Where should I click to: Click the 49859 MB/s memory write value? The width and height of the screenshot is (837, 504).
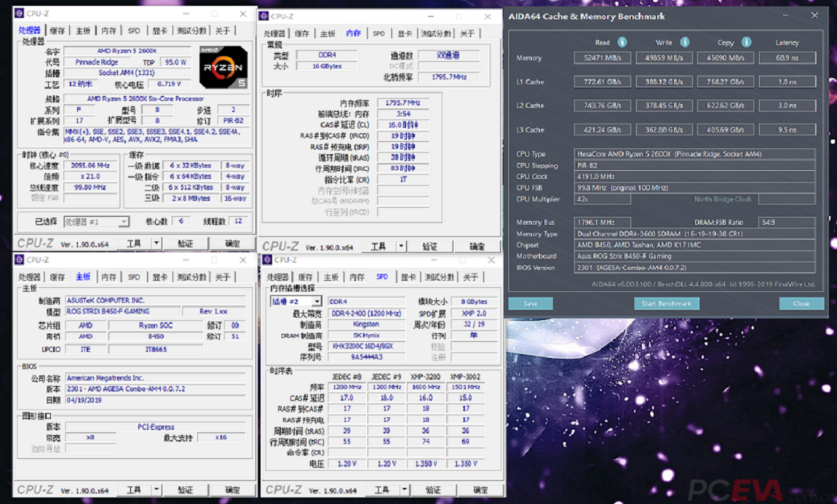tap(664, 57)
